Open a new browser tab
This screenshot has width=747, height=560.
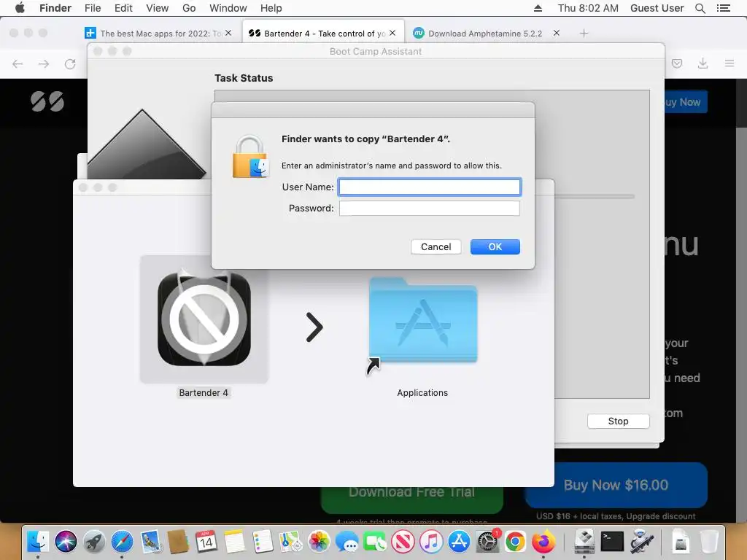click(x=584, y=34)
